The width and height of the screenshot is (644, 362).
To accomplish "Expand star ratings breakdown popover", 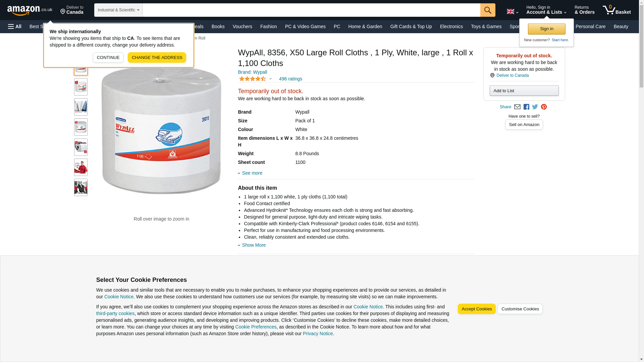I will 255,79.
